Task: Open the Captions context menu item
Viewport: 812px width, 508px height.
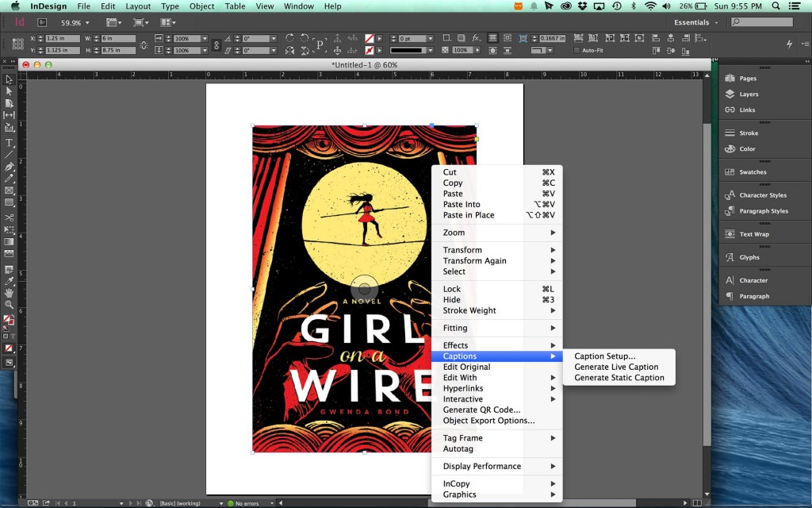Action: click(x=496, y=356)
